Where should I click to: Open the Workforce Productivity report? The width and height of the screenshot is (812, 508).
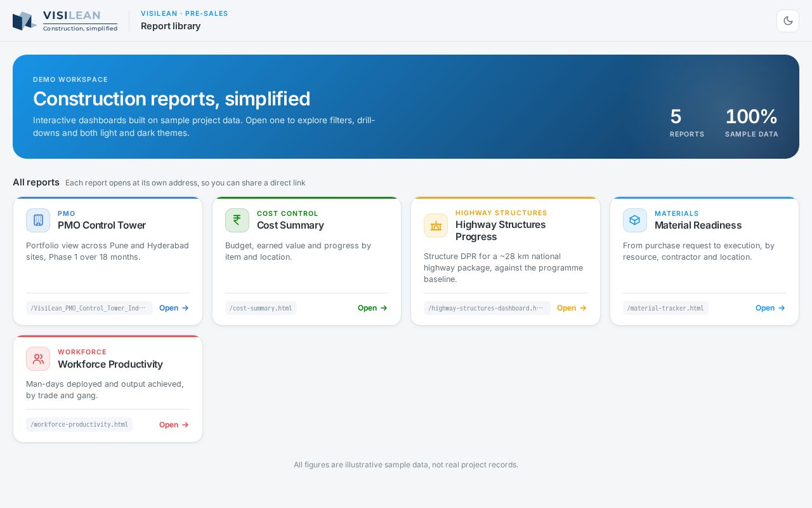174,425
